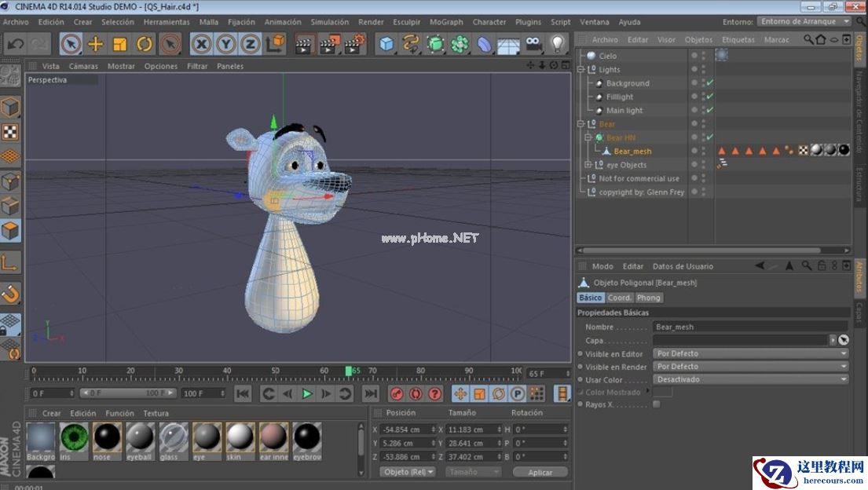Screen dimensions: 868x490
Task: Click the Render Settings clapperboard gear icon
Action: click(355, 44)
